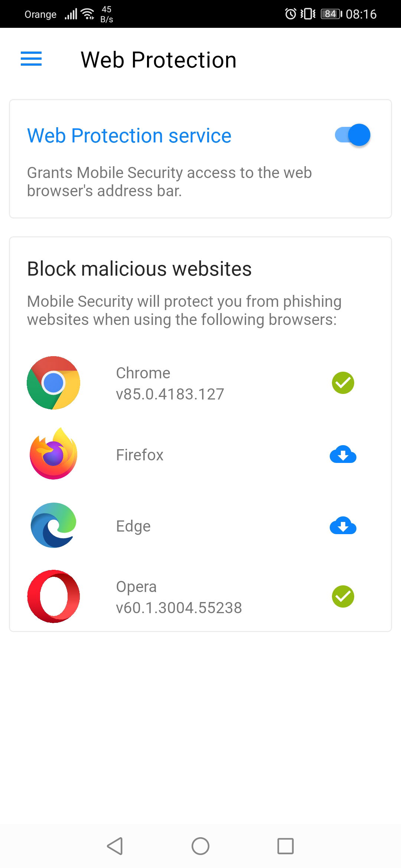
Task: Tap Chrome's green protected checkmark
Action: click(x=343, y=383)
